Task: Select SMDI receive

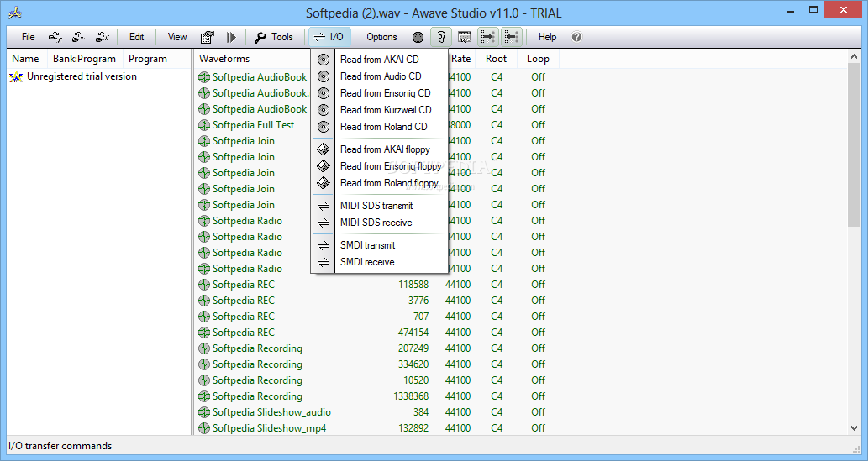Action: [x=380, y=262]
